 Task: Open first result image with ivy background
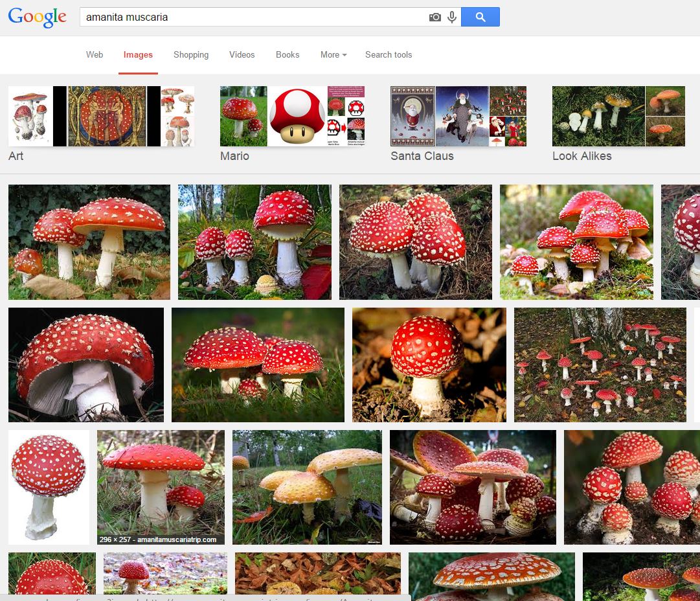(x=89, y=242)
